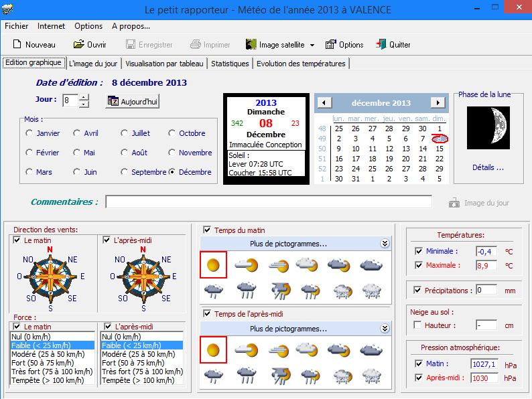Select windy sun morning pictogram
This screenshot has width=532, height=399.
pos(279,265)
